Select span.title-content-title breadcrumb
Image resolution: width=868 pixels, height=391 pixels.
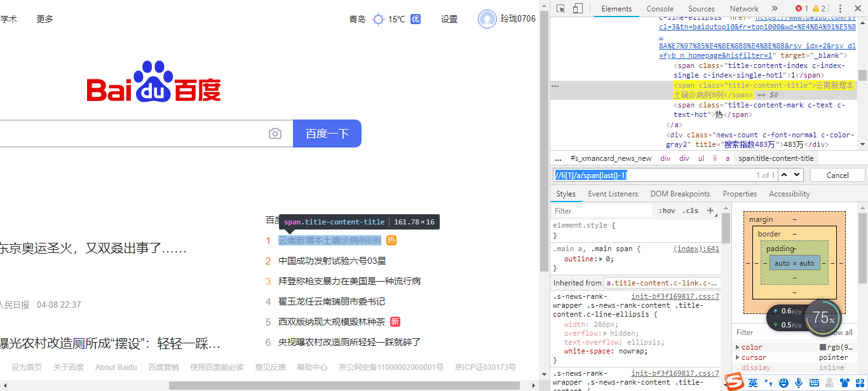(x=776, y=158)
